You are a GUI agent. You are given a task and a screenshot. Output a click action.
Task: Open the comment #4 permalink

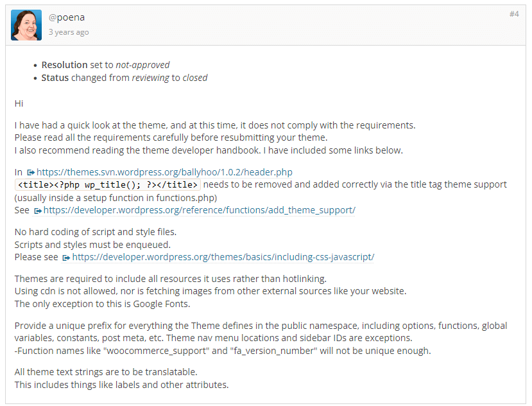(x=514, y=14)
